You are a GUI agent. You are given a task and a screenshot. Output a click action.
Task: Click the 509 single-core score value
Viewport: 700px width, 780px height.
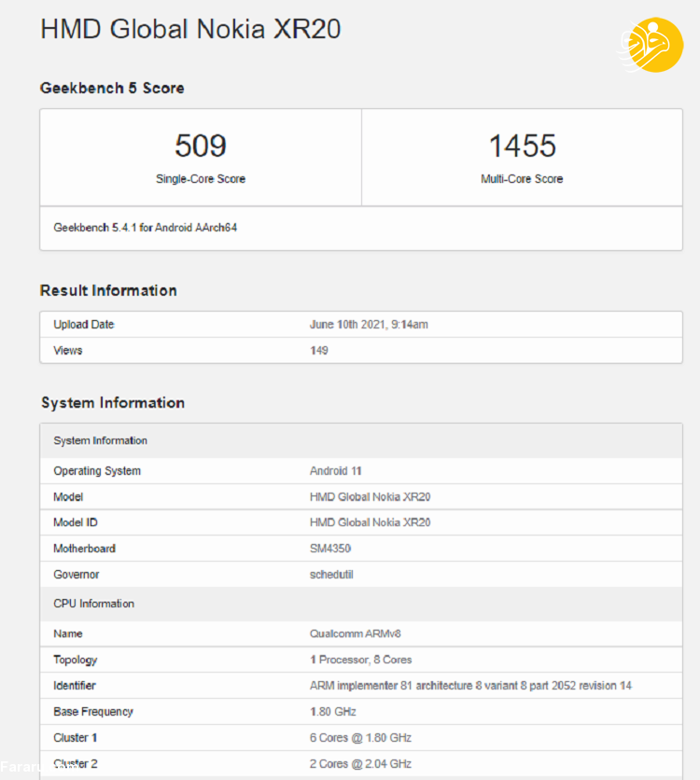click(x=201, y=146)
